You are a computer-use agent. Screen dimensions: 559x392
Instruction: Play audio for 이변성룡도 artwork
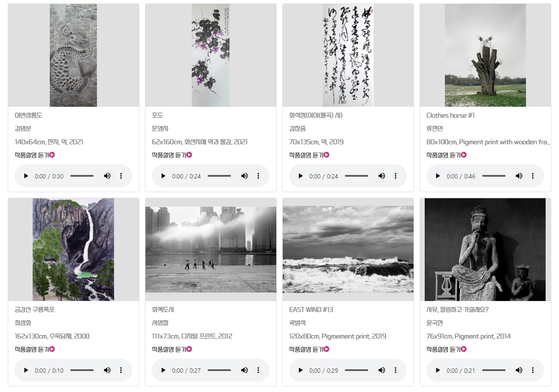point(26,176)
